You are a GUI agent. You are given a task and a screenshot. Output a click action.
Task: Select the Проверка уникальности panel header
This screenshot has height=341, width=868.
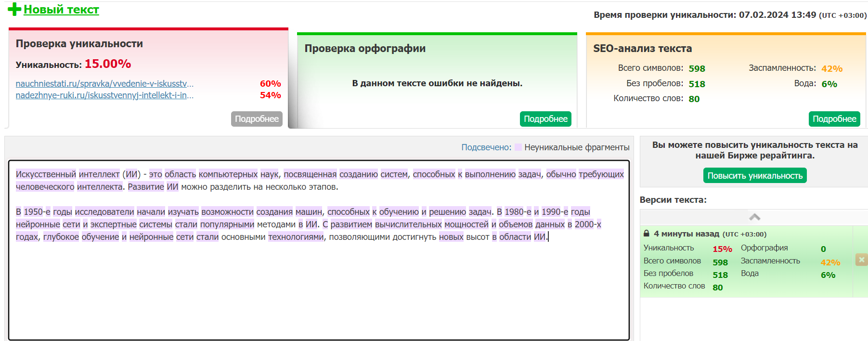click(x=79, y=44)
